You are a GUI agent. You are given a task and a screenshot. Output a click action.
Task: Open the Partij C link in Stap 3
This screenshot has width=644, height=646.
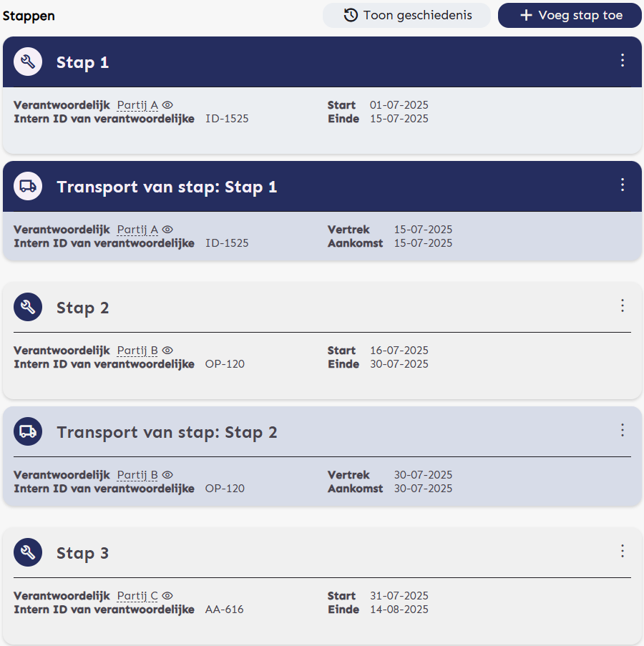pyautogui.click(x=137, y=596)
